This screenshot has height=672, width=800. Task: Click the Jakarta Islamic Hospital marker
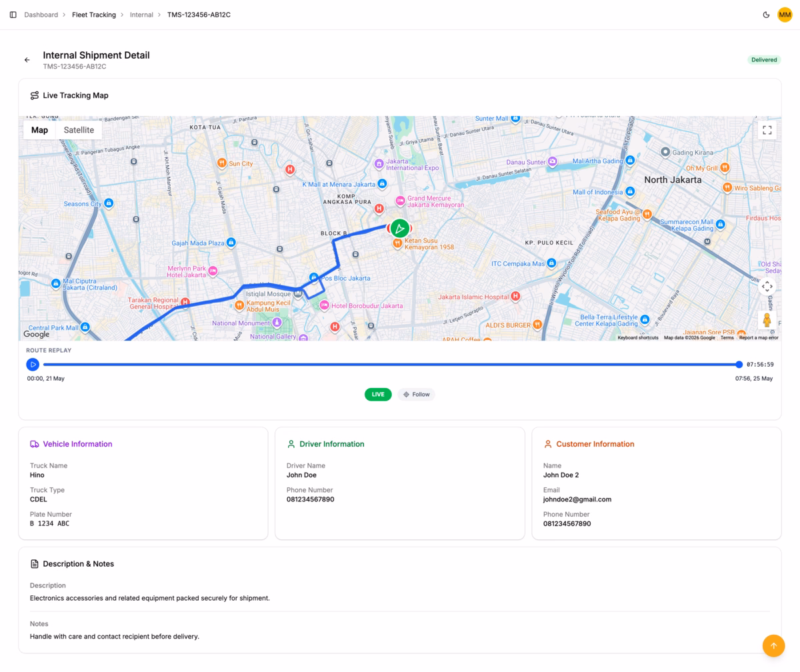(515, 297)
